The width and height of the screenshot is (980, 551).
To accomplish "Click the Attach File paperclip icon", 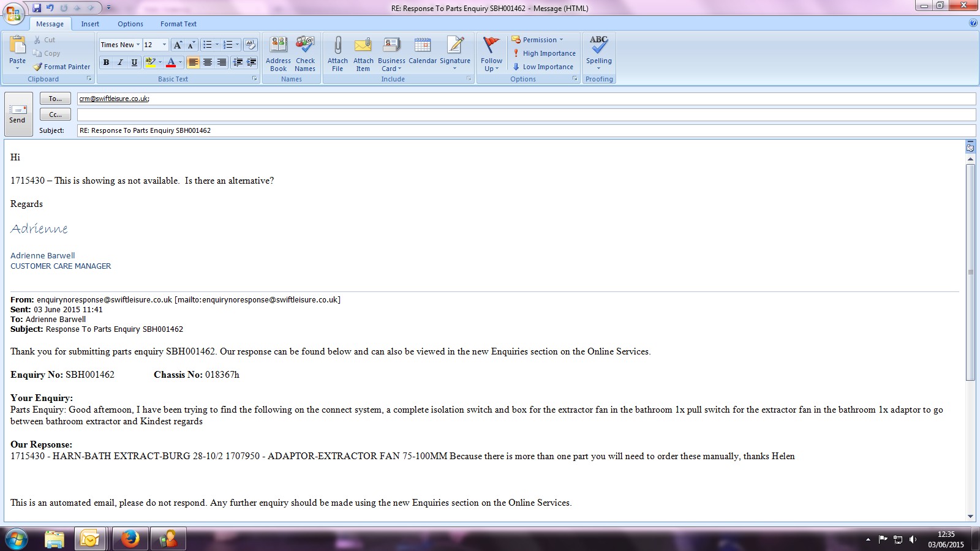I will [337, 46].
